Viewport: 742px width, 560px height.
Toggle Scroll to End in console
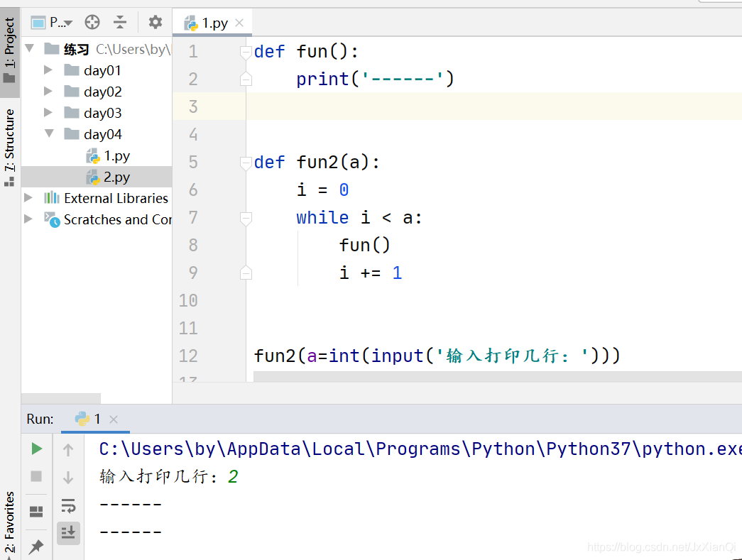(69, 533)
